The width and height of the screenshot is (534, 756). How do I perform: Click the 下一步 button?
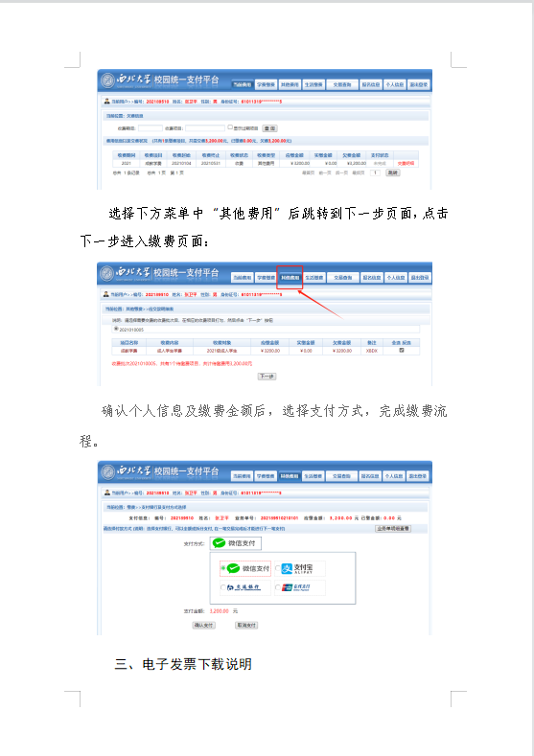267,376
